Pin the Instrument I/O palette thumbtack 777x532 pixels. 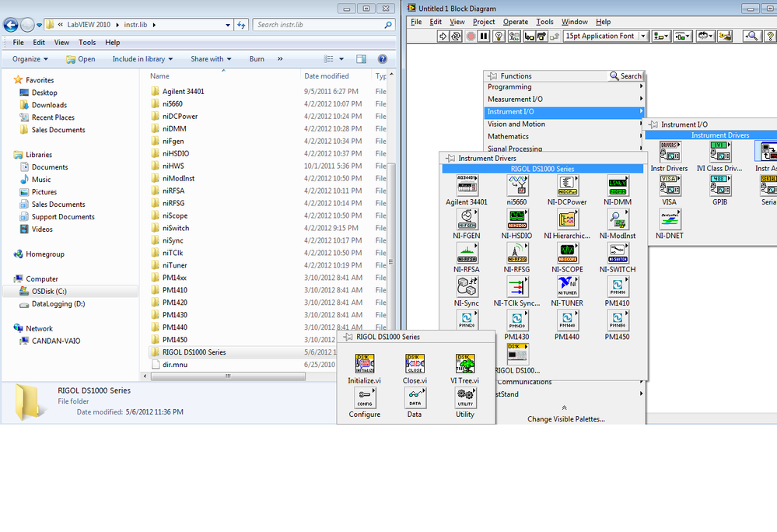coord(653,124)
